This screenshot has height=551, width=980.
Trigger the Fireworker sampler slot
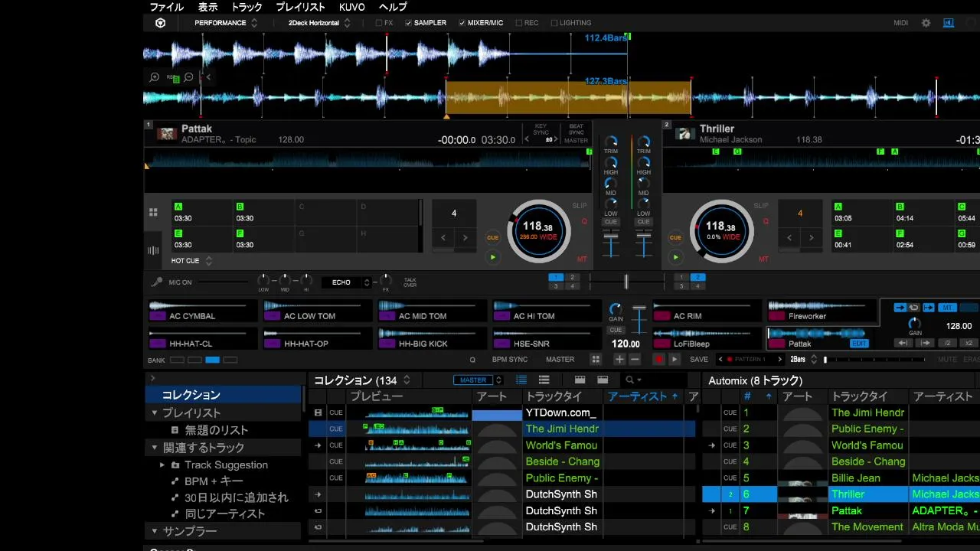pos(822,311)
